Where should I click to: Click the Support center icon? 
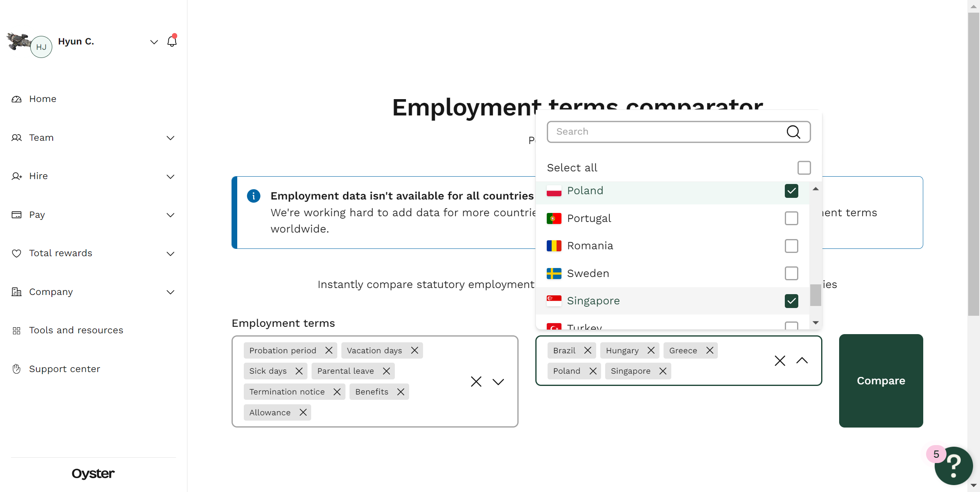click(x=17, y=369)
